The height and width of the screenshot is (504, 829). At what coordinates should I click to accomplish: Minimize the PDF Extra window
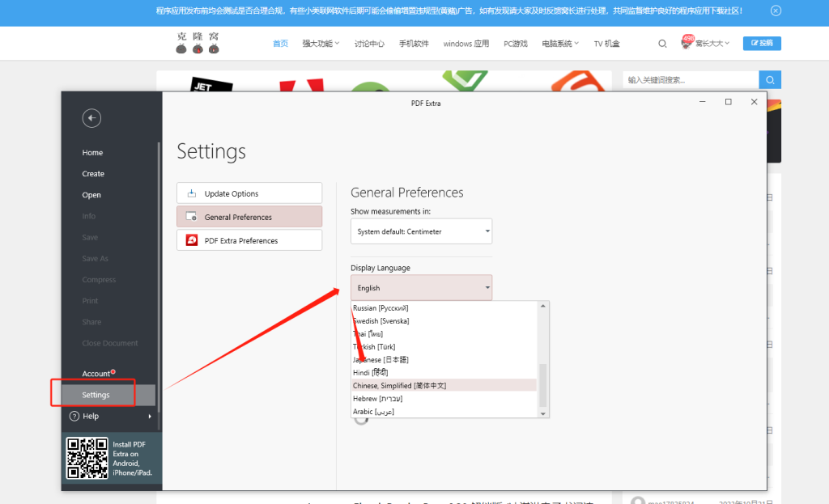coord(702,102)
